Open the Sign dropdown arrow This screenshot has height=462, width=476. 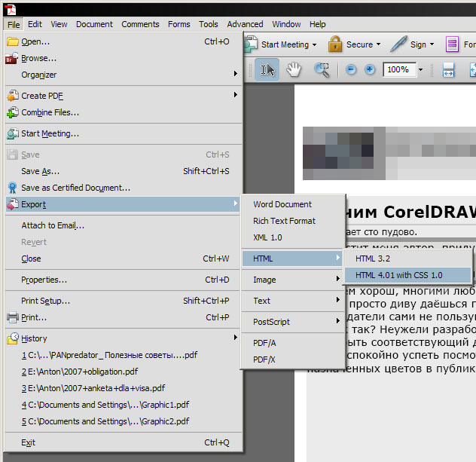pos(432,44)
